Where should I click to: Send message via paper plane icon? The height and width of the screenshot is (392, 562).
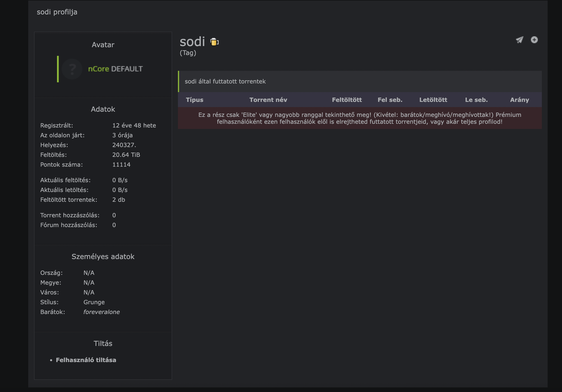click(x=519, y=40)
